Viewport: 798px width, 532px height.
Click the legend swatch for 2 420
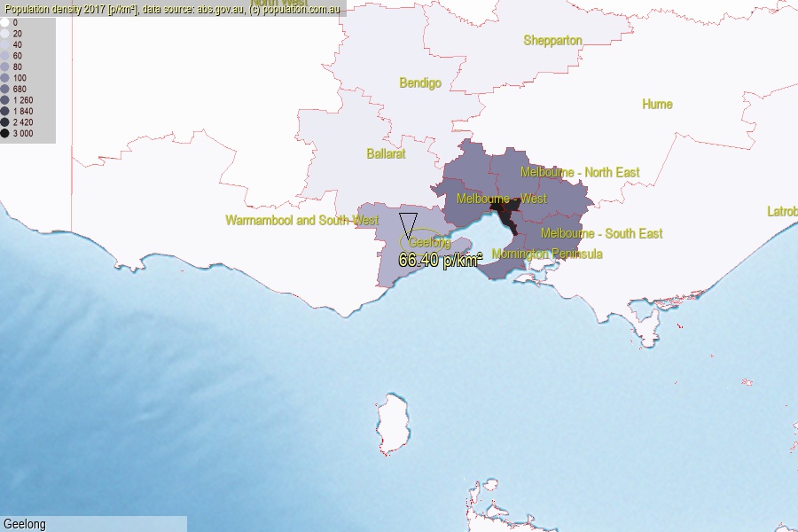tap(4, 122)
